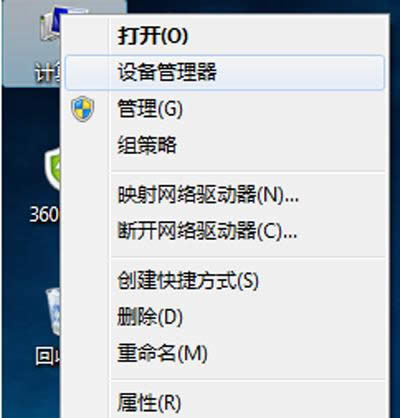Image resolution: width=400 pixels, height=418 pixels.
Task: Click the 360 desktop icon label
Action: (45, 214)
